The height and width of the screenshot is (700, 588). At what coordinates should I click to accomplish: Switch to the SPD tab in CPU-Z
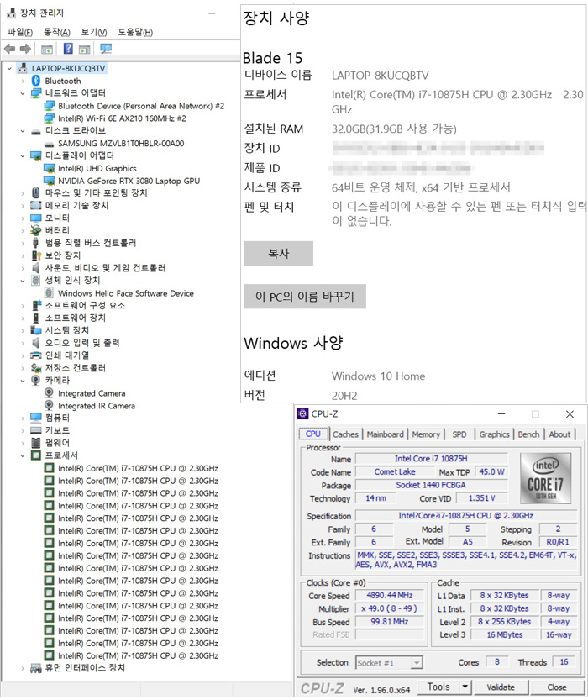(459, 434)
